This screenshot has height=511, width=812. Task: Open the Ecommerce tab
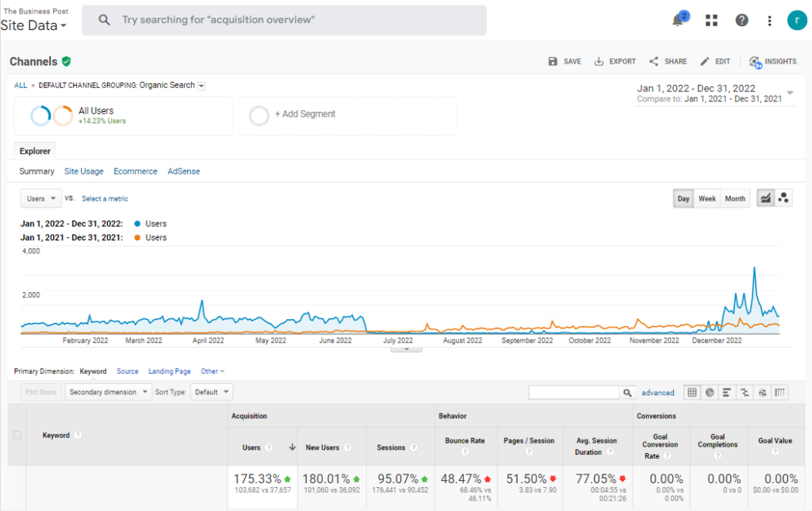click(x=135, y=171)
